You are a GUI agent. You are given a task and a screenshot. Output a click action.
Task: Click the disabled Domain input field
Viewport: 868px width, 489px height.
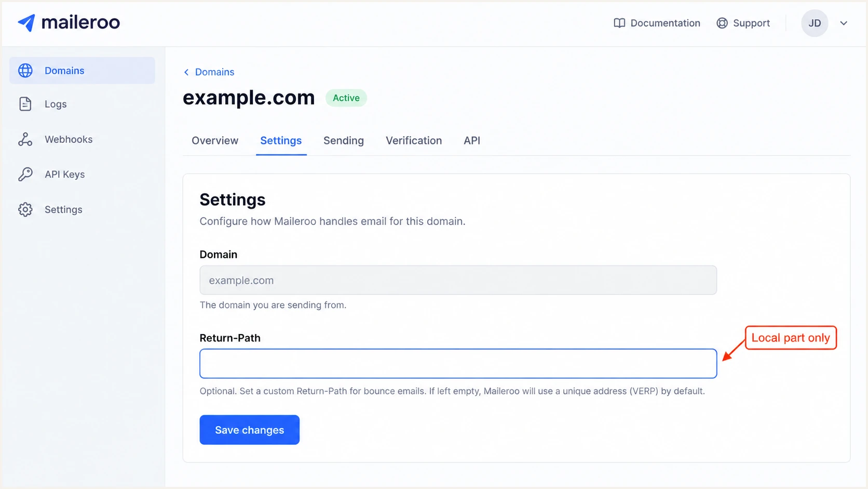458,280
